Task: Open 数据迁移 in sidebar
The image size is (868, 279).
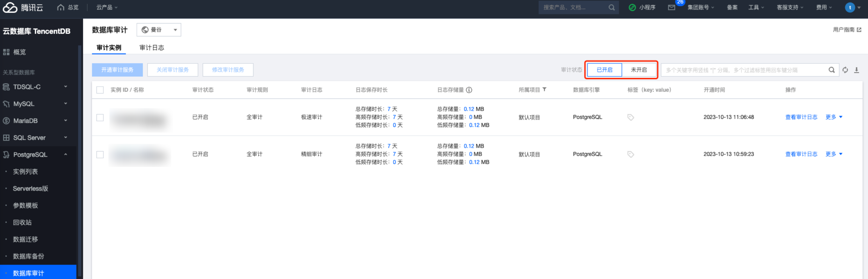Action: click(x=25, y=239)
